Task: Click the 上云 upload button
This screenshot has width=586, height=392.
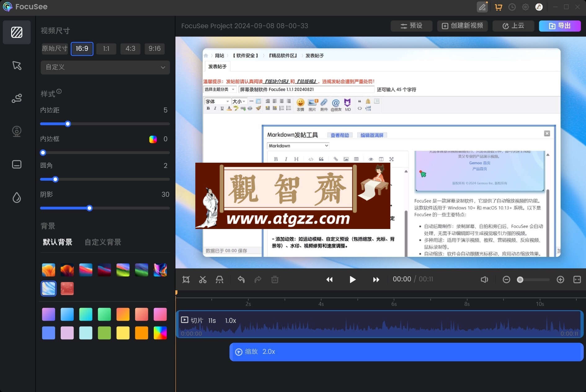Action: click(513, 26)
